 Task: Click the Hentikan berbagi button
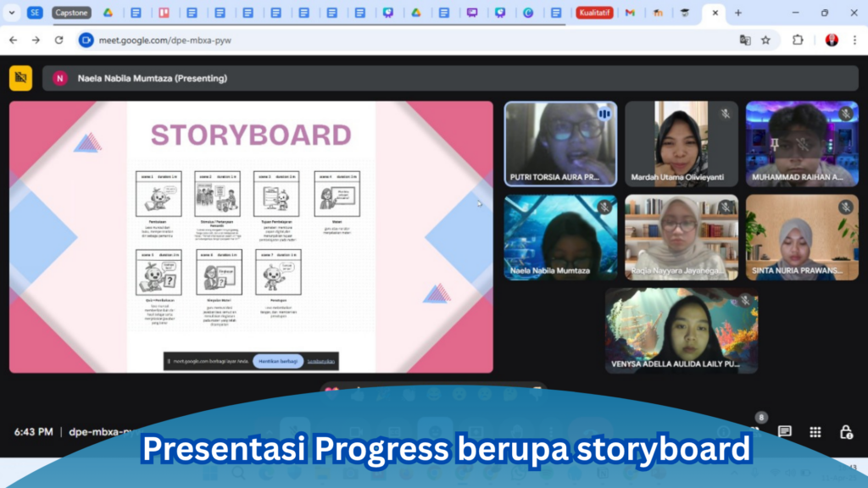click(x=277, y=361)
